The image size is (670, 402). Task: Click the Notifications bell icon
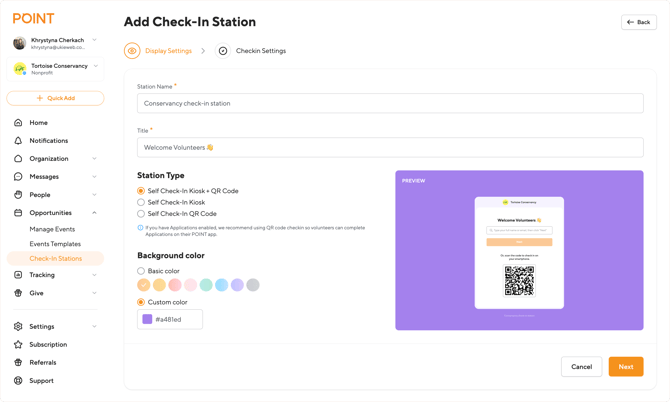[x=18, y=141]
